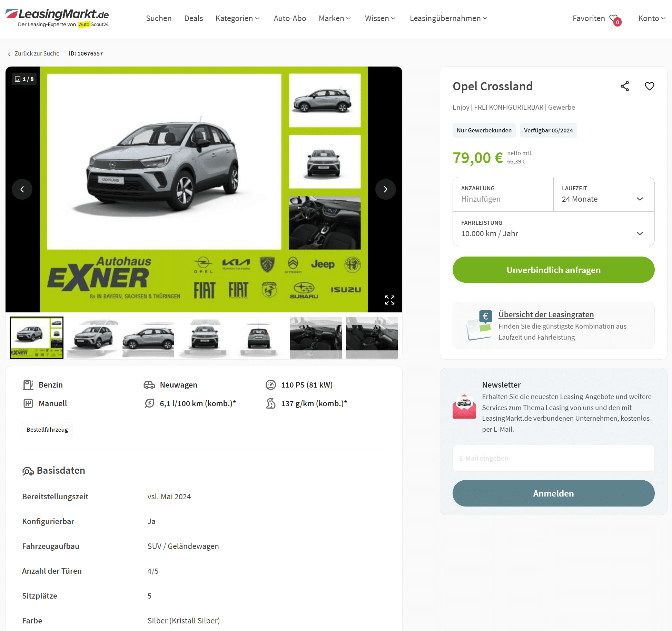Select fifth thumbnail rear car view
This screenshot has height=631, width=672.
click(260, 338)
